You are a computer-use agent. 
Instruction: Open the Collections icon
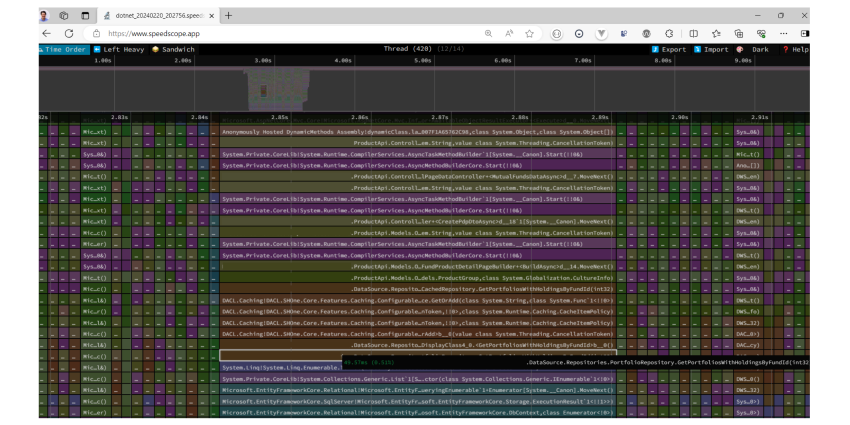[x=738, y=34]
